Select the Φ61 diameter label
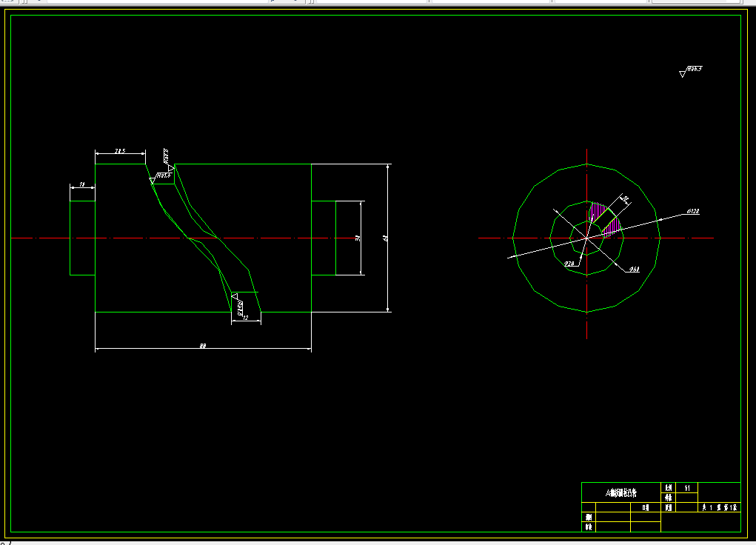 [635, 269]
